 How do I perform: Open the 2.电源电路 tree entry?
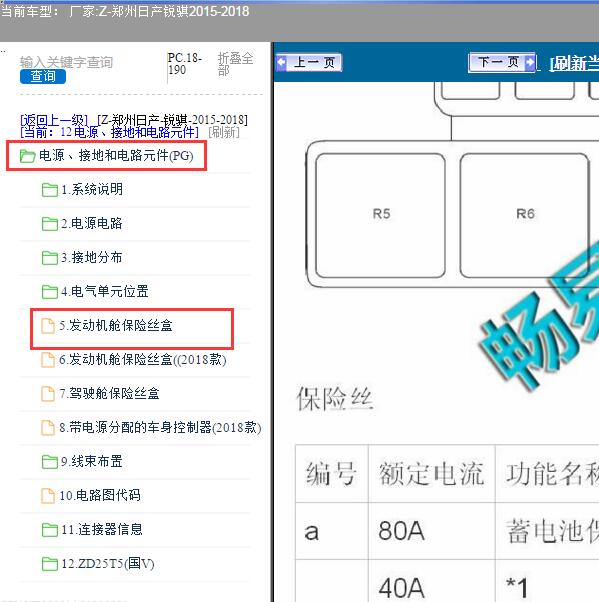tap(92, 223)
